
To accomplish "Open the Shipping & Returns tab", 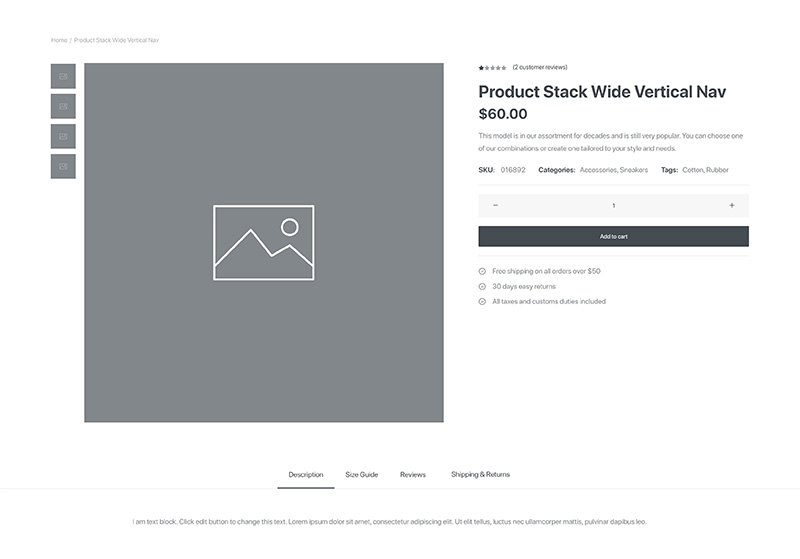I will tap(480, 475).
